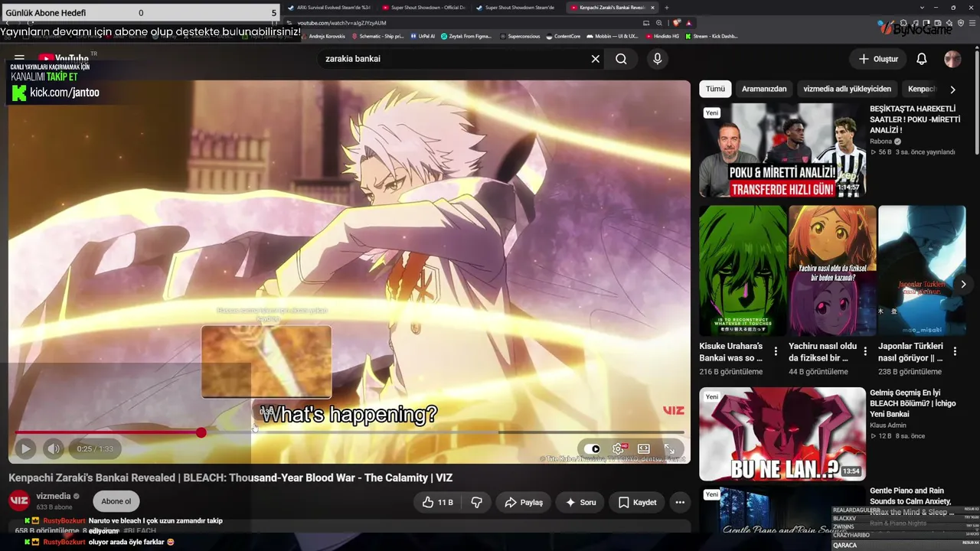Open the Rabona channel link
The height and width of the screenshot is (551, 980).
[881, 142]
